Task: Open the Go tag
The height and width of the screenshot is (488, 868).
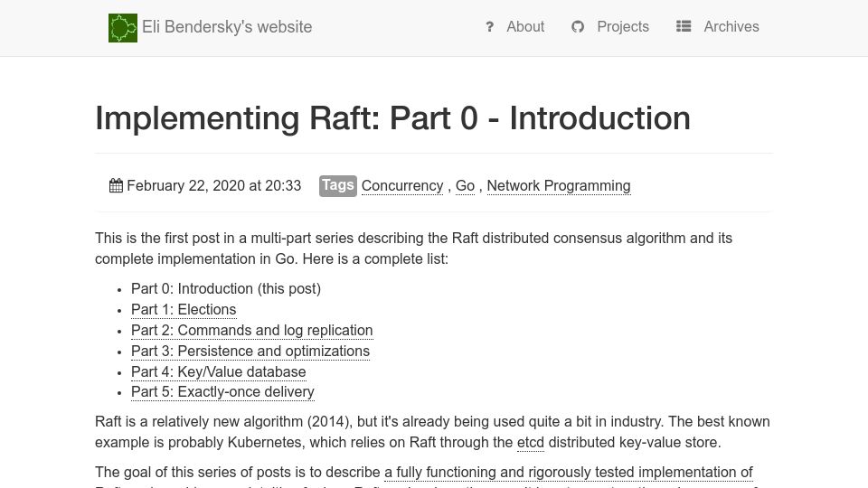Action: 465,186
